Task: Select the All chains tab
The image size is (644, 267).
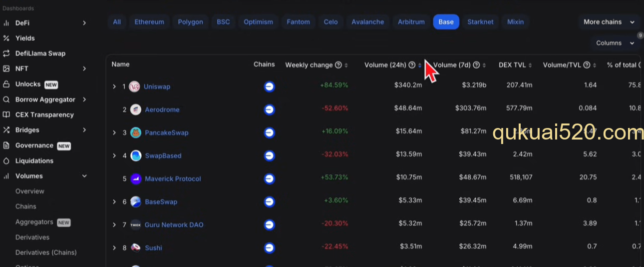Action: (x=117, y=22)
